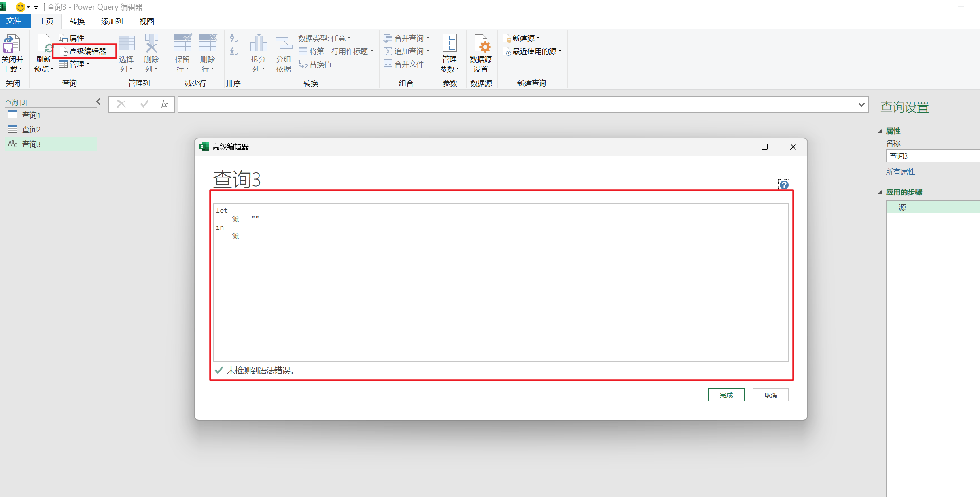
Task: Click the fx formula icon
Action: point(164,104)
